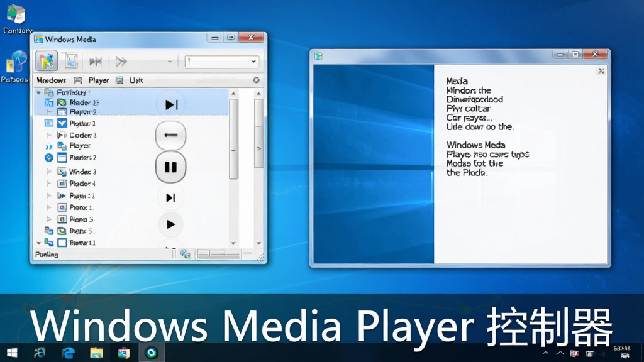Click the Meda heading in the right window

[x=457, y=81]
